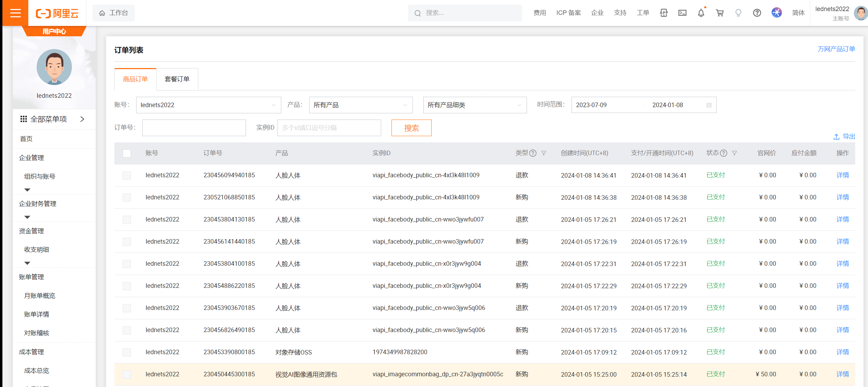Open the date range calendar icon
Screen dimensions: 868x387
click(x=709, y=105)
